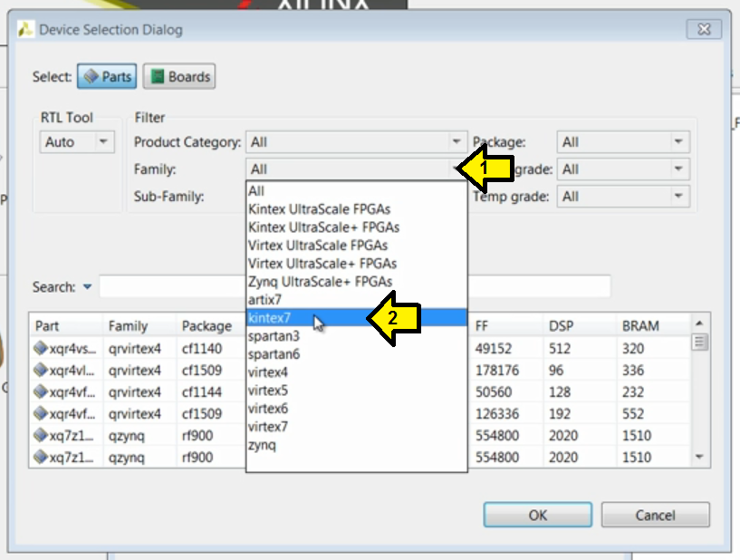The image size is (740, 560).
Task: Select virtex6 from Family list
Action: click(356, 409)
